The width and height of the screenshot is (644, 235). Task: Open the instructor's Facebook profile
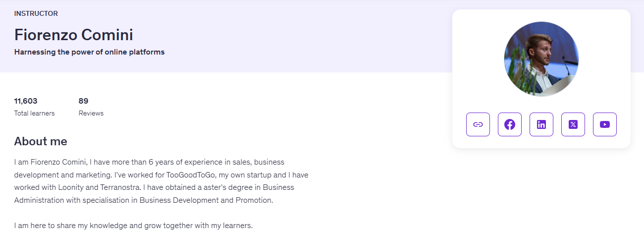510,124
